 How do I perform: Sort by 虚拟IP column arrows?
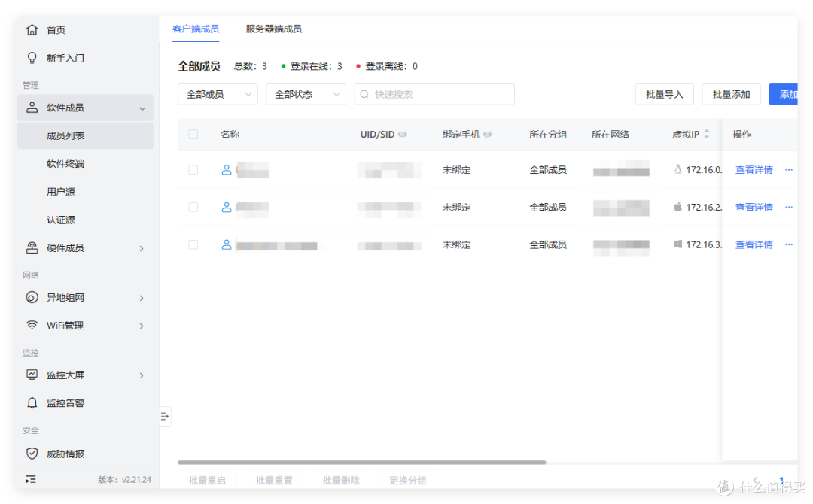pyautogui.click(x=706, y=134)
